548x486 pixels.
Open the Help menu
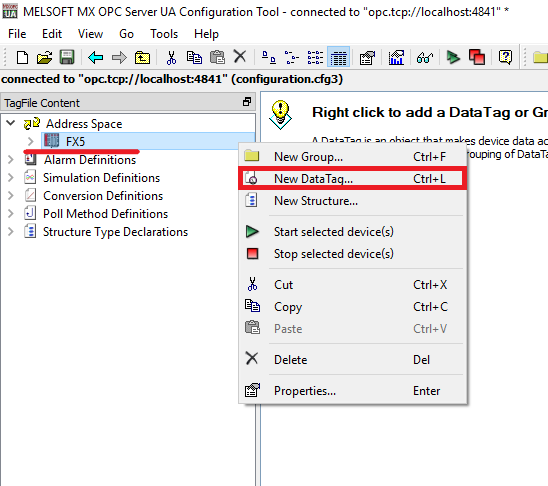coord(206,34)
